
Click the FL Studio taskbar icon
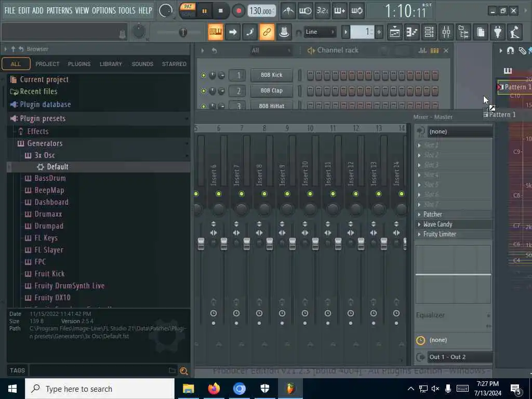290,389
